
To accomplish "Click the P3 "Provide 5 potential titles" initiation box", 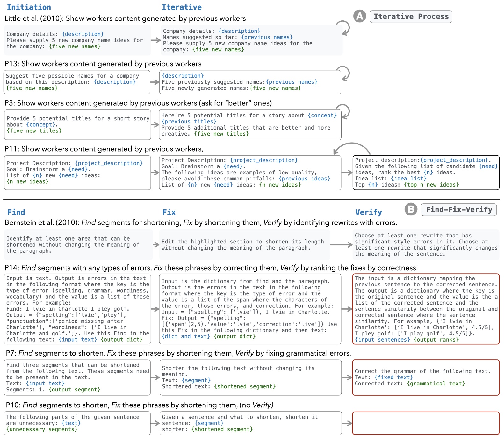I will 77,125.
